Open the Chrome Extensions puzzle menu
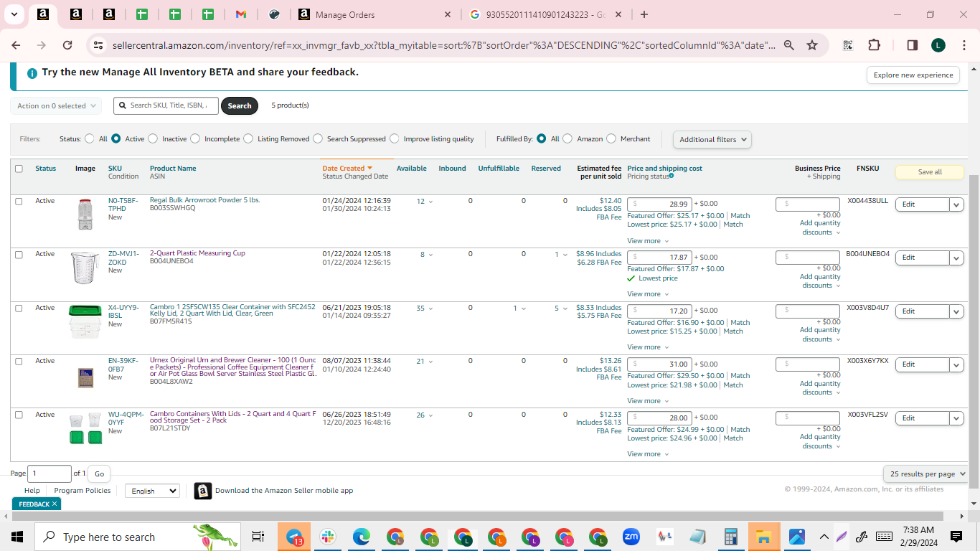The image size is (980, 551). coord(874,45)
